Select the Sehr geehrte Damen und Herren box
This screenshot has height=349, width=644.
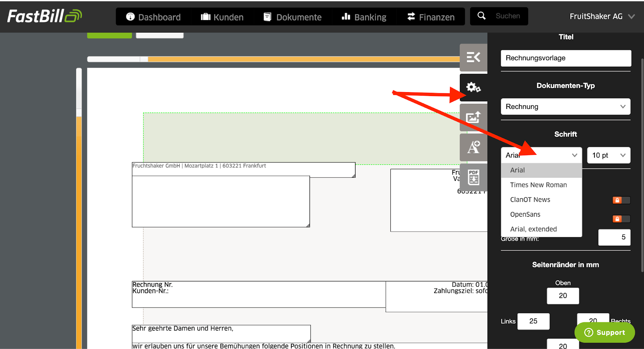221,334
